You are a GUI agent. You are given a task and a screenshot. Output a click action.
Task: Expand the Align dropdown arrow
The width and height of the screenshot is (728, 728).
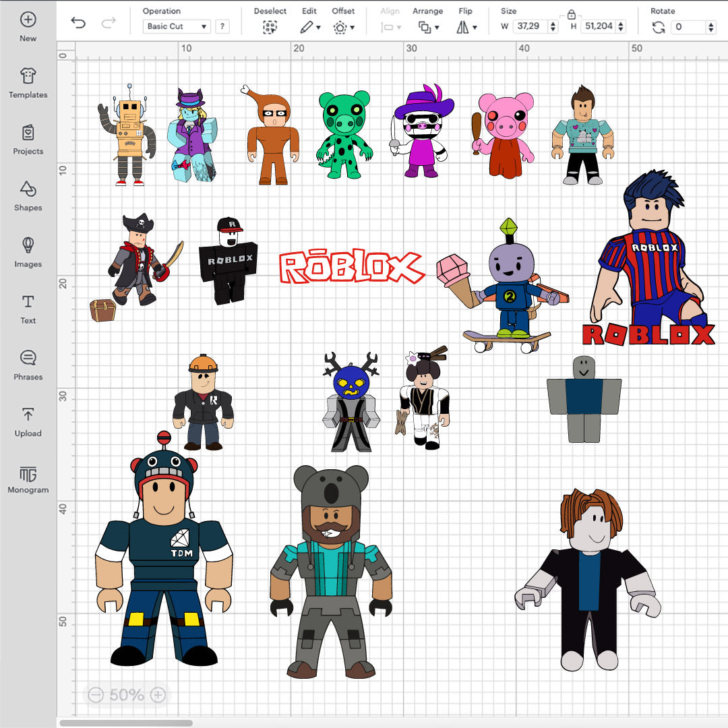(399, 28)
